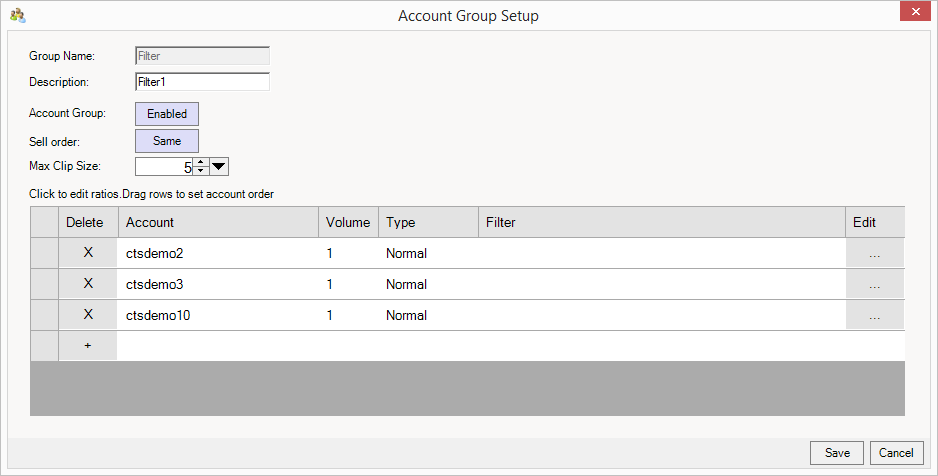Screen dimensions: 938x476
Task: Decrease Max Clip Size with down arrow
Action: (x=201, y=171)
